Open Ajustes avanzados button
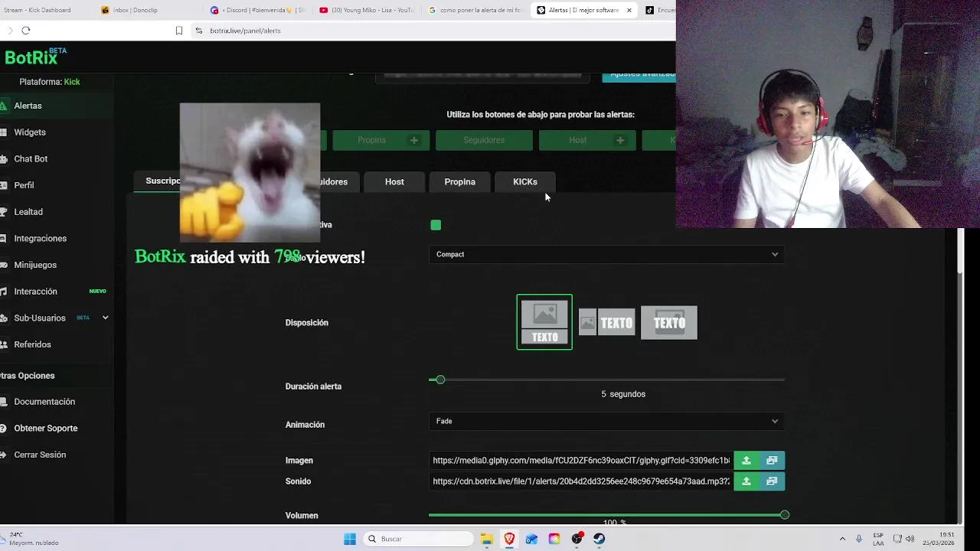980x551 pixels. (639, 75)
